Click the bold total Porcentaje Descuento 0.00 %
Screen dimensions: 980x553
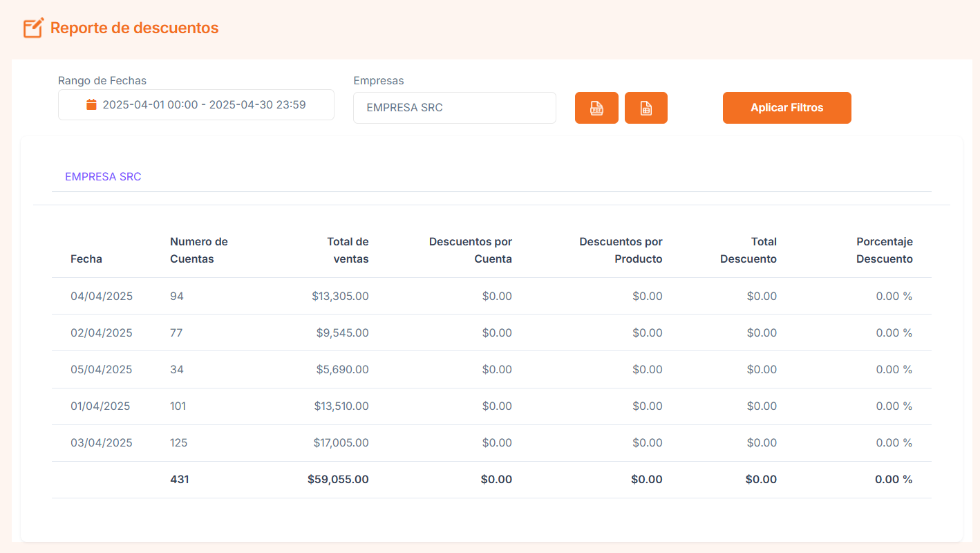click(894, 479)
